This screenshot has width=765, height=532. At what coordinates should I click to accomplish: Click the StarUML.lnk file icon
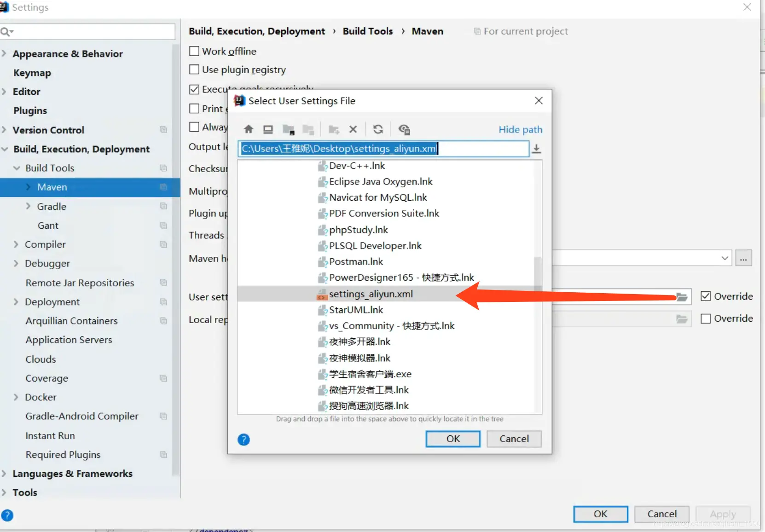[x=322, y=311]
